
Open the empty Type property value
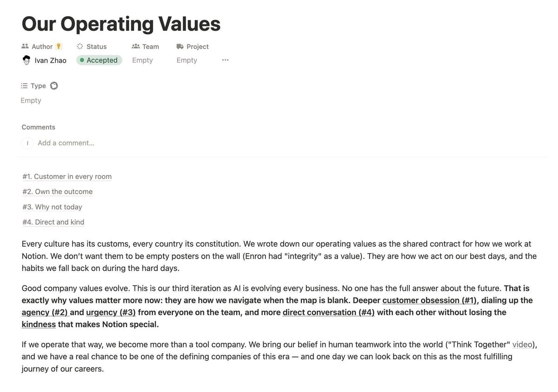tap(31, 100)
